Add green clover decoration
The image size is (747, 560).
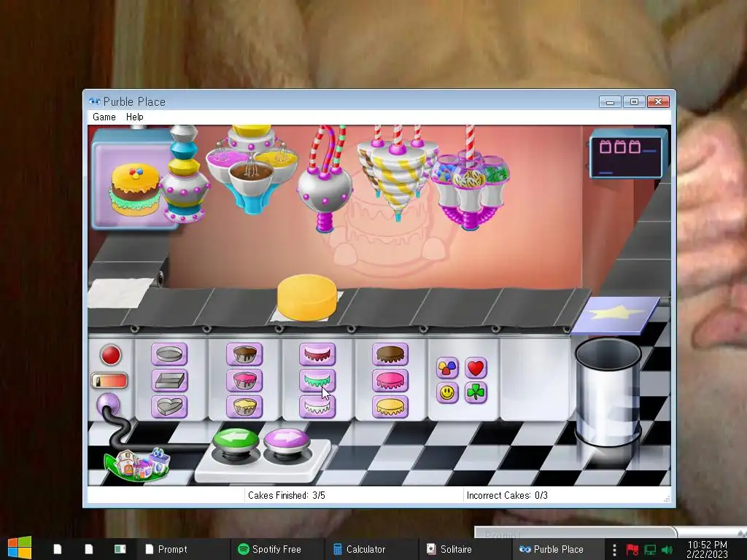click(x=476, y=393)
